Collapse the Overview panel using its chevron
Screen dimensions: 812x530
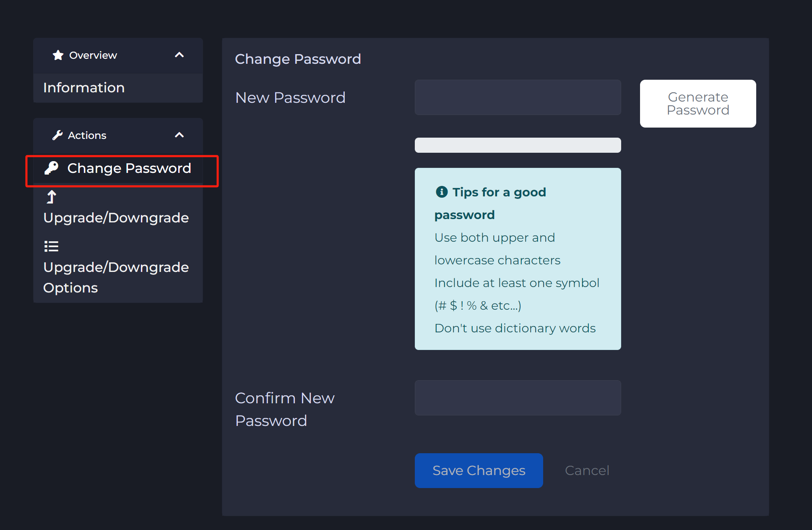click(180, 55)
